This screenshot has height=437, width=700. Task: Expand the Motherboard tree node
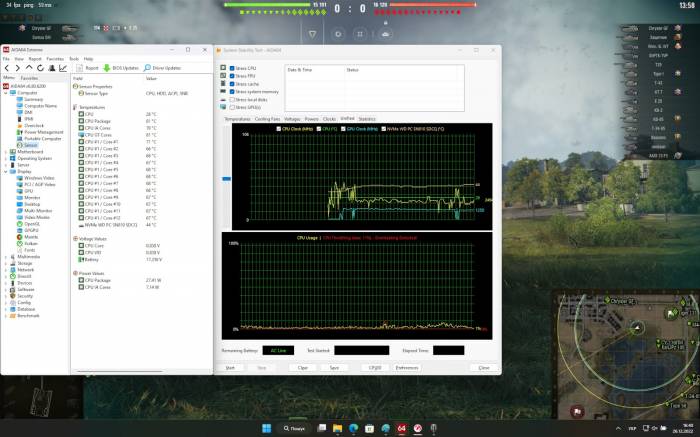[6, 152]
